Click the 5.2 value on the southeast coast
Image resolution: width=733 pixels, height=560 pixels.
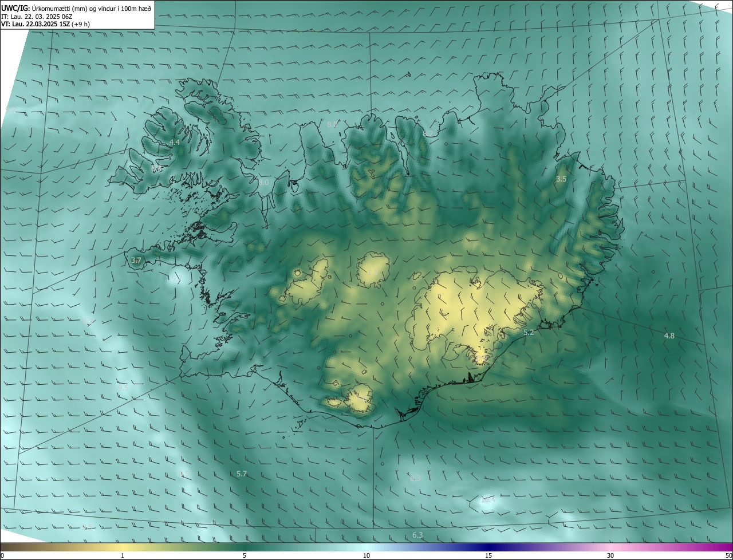pyautogui.click(x=529, y=333)
